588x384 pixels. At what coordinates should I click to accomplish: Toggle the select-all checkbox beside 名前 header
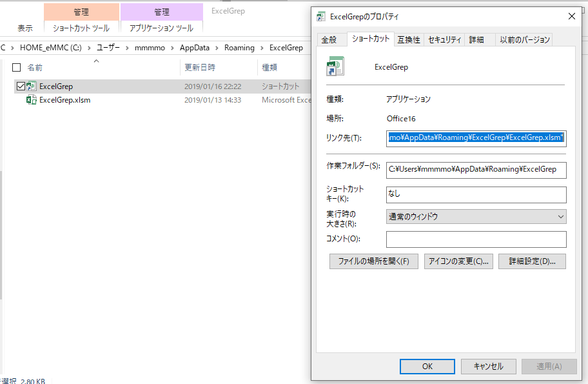pyautogui.click(x=17, y=68)
